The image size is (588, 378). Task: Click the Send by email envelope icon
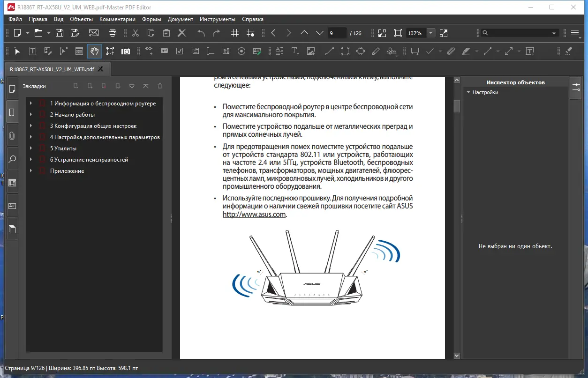[94, 33]
